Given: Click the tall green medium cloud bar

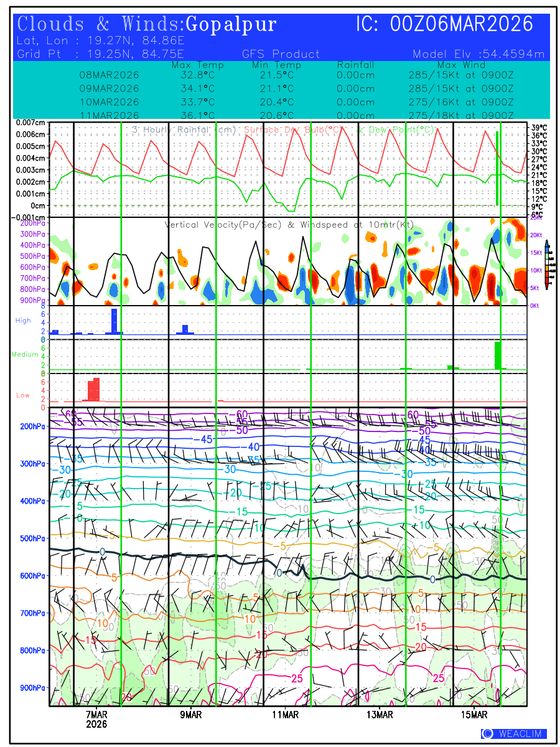Looking at the screenshot, I should click(x=498, y=355).
